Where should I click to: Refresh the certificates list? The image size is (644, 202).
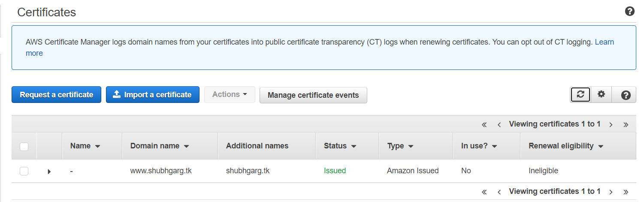click(580, 95)
